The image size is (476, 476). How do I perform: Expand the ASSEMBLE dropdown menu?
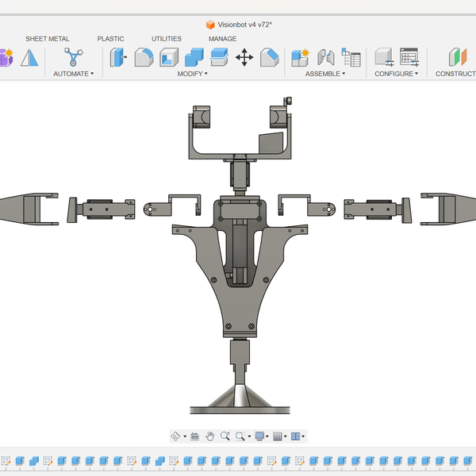[x=325, y=74]
